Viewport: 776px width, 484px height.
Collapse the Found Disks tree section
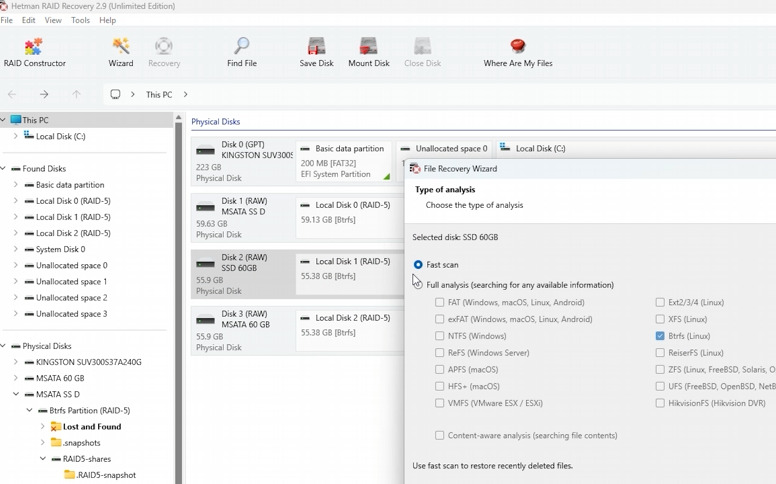[3, 168]
